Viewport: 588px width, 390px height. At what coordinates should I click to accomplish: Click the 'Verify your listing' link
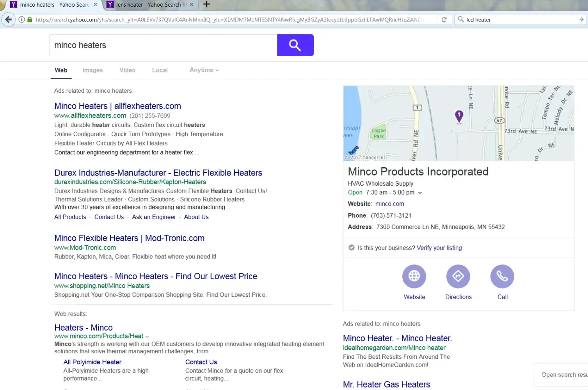(439, 248)
